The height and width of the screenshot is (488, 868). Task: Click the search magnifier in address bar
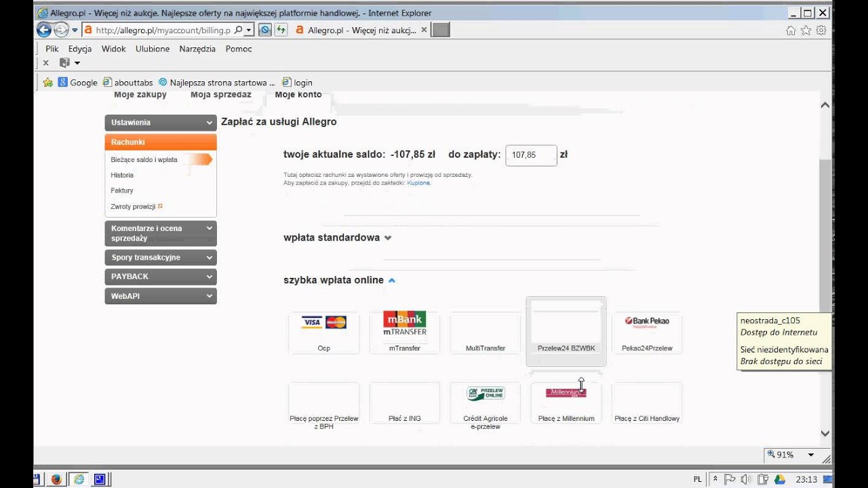(x=238, y=30)
